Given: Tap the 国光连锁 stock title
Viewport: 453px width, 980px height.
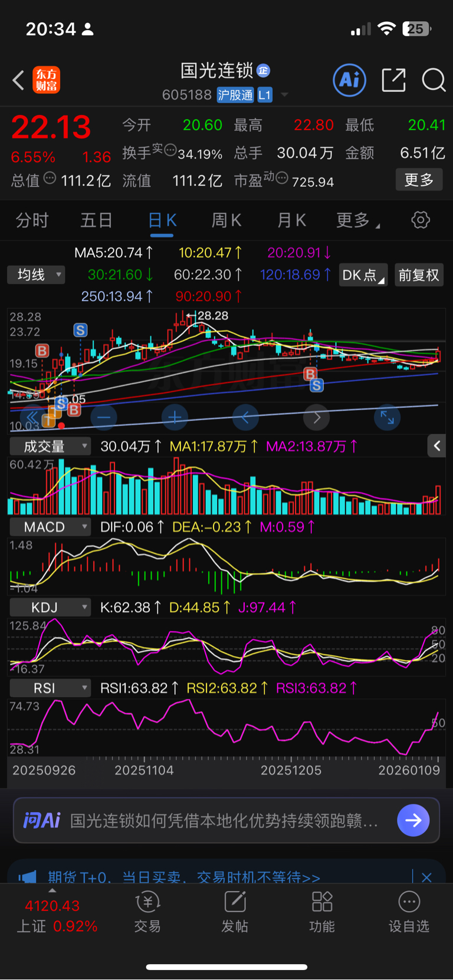Looking at the screenshot, I should pos(216,71).
